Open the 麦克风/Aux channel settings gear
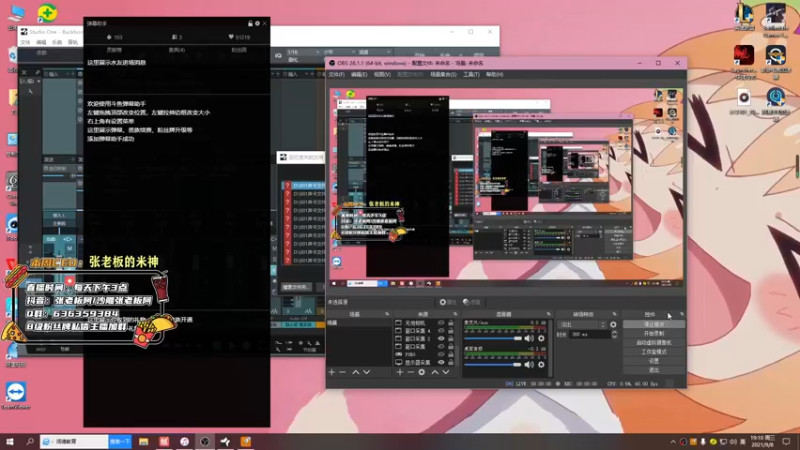800x450 pixels. point(541,338)
